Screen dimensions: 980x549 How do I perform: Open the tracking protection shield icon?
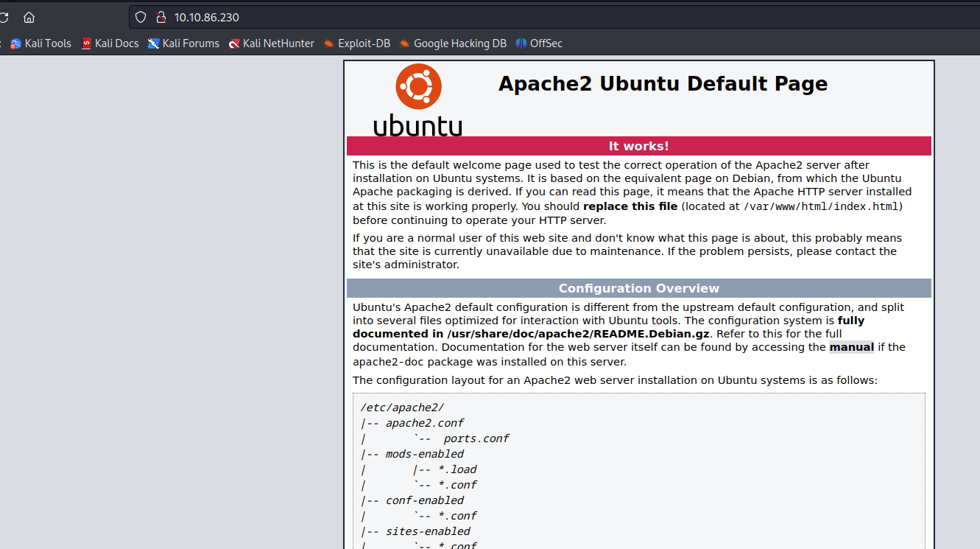pyautogui.click(x=141, y=17)
